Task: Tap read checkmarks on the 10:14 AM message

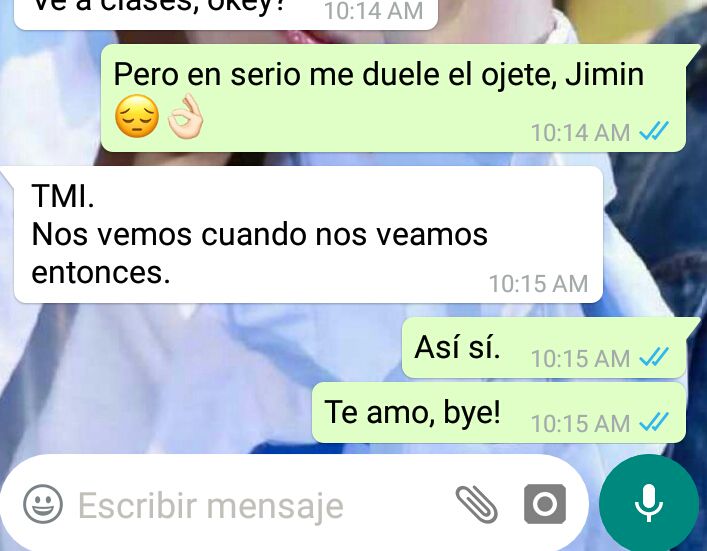Action: click(x=654, y=131)
